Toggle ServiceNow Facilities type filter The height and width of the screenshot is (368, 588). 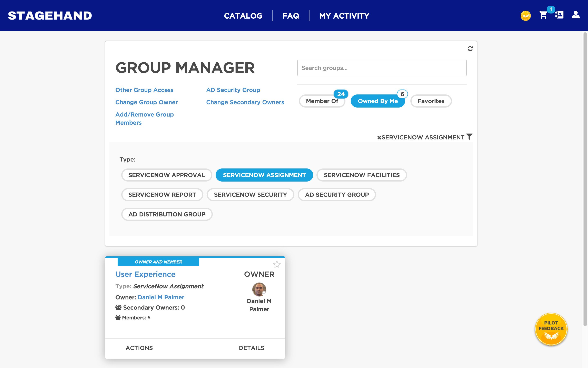(362, 175)
